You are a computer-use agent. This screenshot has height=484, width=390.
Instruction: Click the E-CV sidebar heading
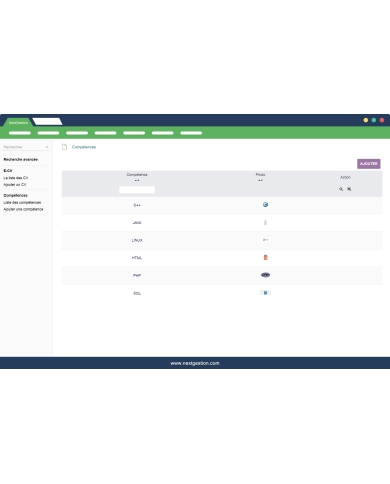coord(8,171)
